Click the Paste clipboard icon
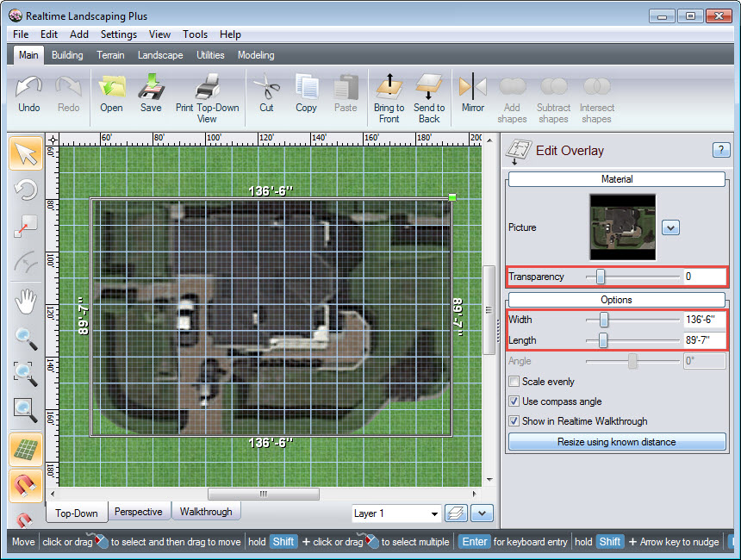This screenshot has width=741, height=560. [346, 86]
